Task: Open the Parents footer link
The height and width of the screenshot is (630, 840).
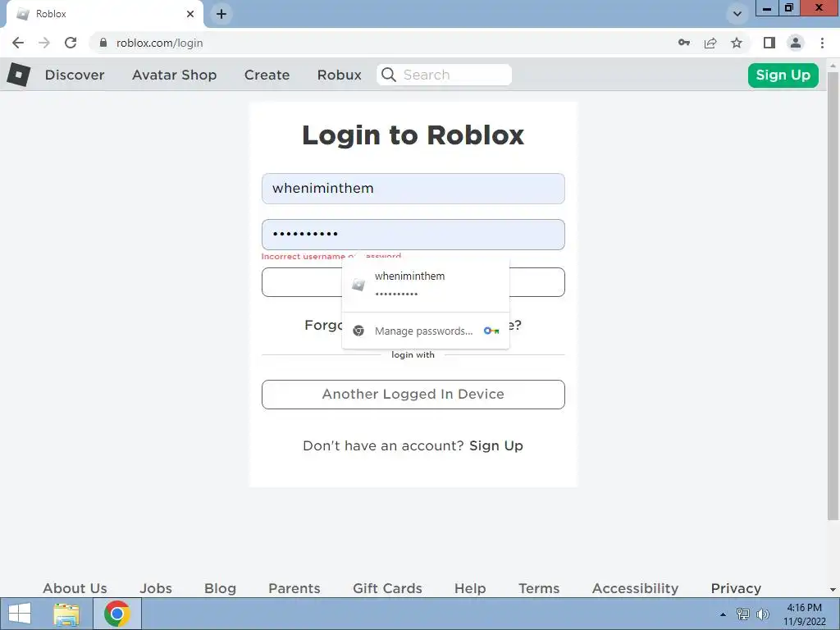Action: (x=294, y=588)
